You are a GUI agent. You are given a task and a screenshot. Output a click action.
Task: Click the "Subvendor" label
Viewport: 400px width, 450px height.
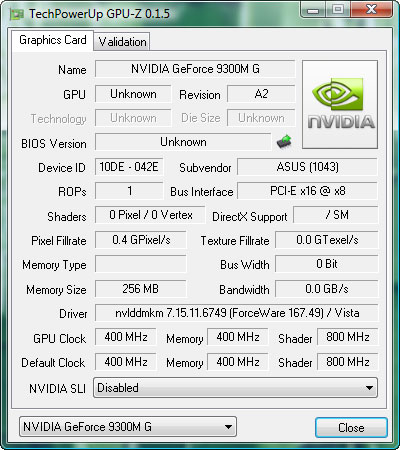tap(205, 168)
